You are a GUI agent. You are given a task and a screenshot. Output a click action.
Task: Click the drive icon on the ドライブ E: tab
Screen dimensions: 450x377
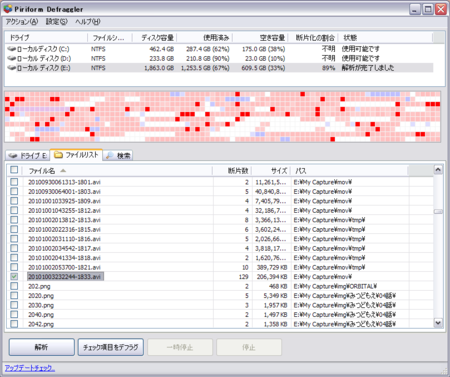pyautogui.click(x=13, y=156)
